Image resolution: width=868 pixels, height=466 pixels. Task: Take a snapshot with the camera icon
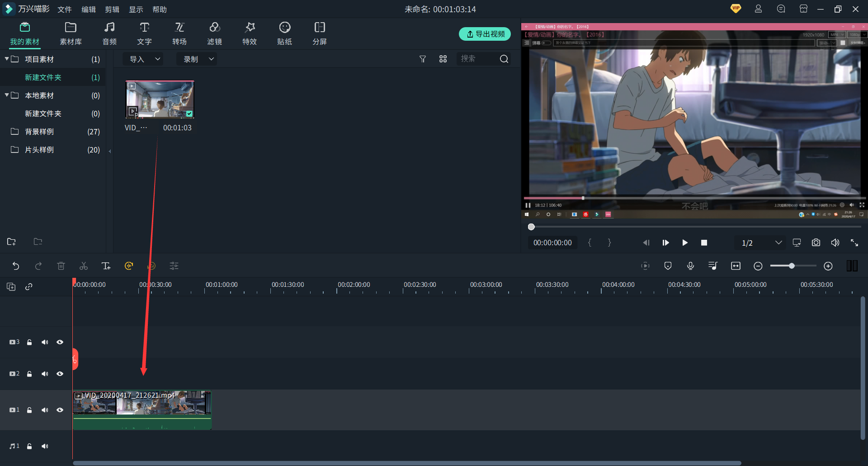point(816,243)
